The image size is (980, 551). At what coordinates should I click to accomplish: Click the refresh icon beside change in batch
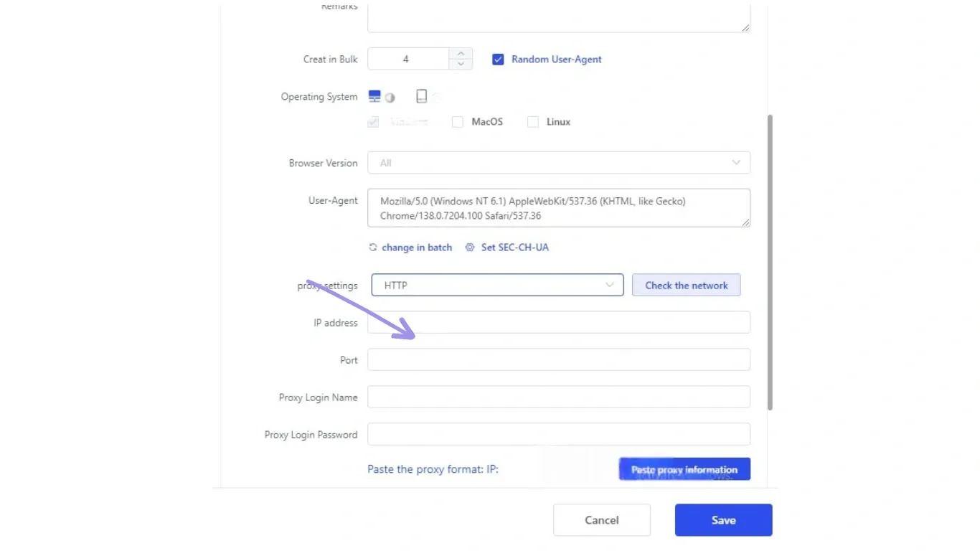[373, 247]
